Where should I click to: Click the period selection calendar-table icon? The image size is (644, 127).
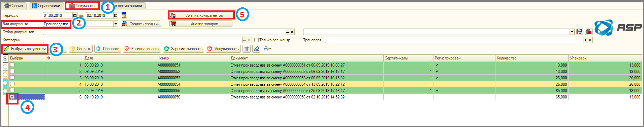(x=124, y=15)
